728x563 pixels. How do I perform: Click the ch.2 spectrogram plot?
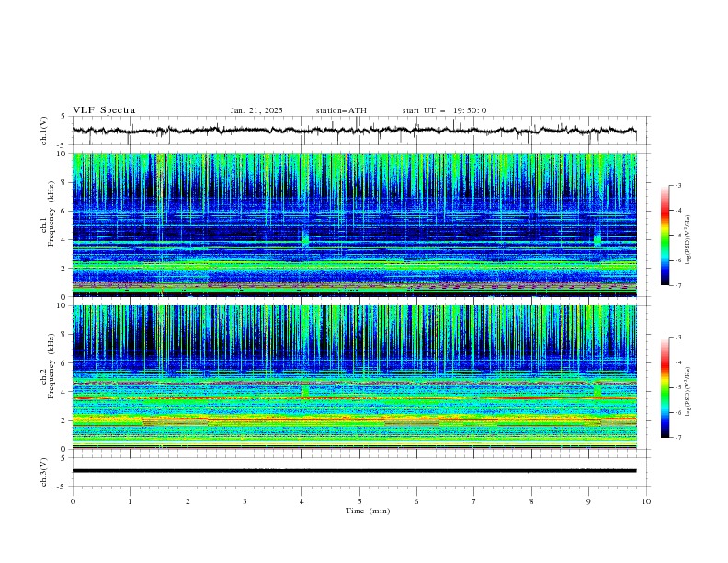[354, 377]
